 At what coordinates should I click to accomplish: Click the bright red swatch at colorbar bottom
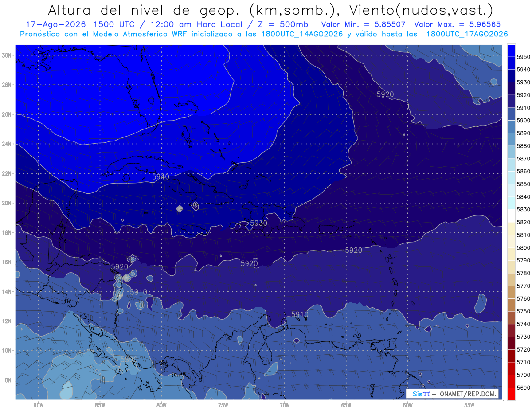(511, 394)
